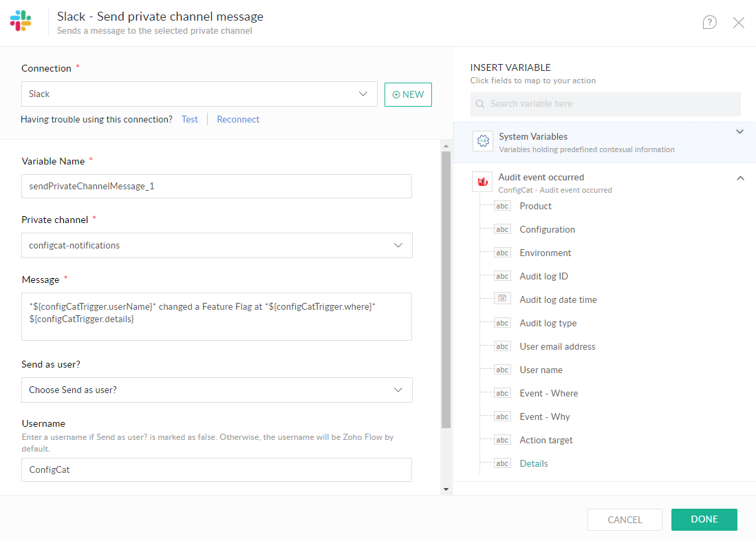Expand the System Variables section

coord(740,131)
